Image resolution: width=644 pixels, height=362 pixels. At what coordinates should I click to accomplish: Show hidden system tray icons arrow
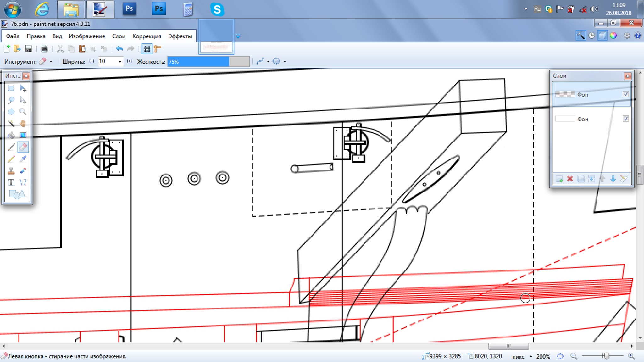[526, 9]
